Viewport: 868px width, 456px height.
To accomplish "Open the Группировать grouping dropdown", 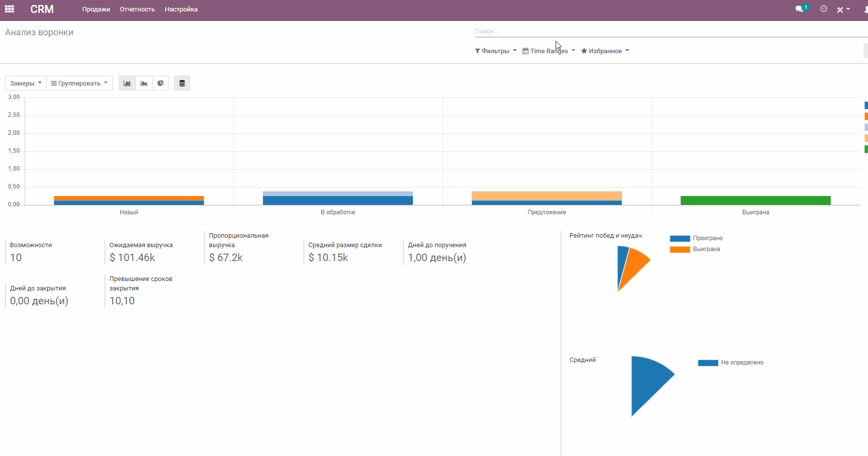I will click(x=79, y=83).
